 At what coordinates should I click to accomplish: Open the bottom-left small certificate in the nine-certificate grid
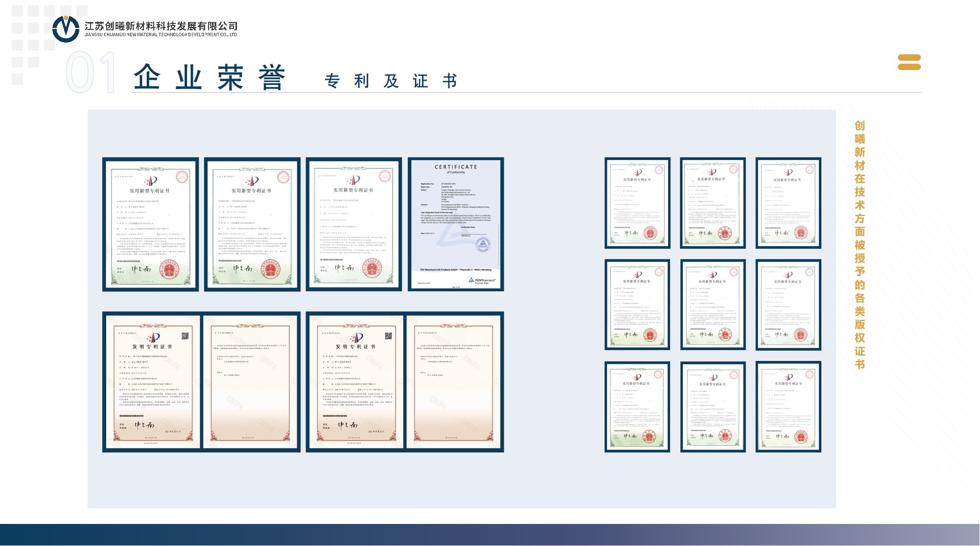(x=637, y=406)
